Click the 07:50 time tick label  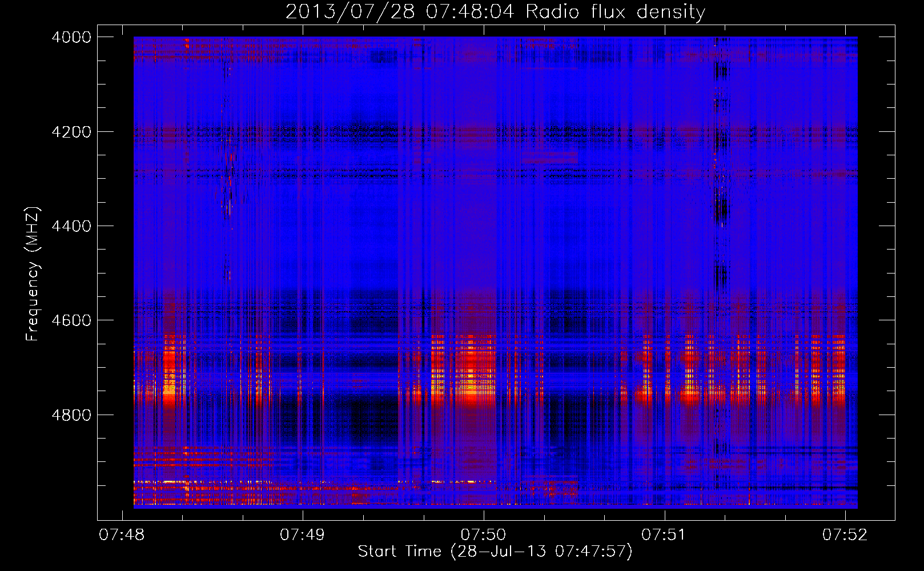click(483, 535)
